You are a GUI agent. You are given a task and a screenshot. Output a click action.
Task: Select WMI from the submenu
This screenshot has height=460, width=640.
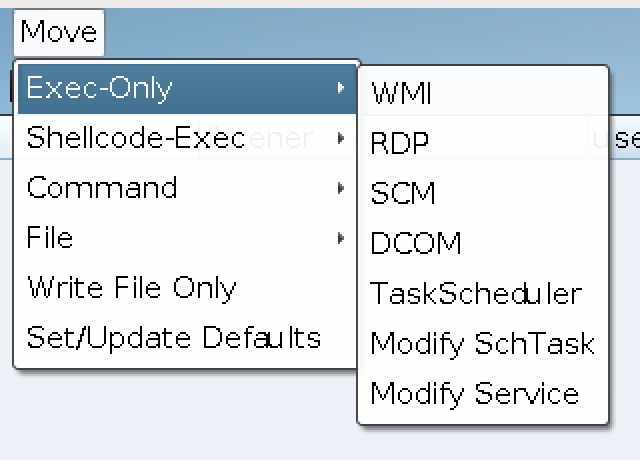483,93
